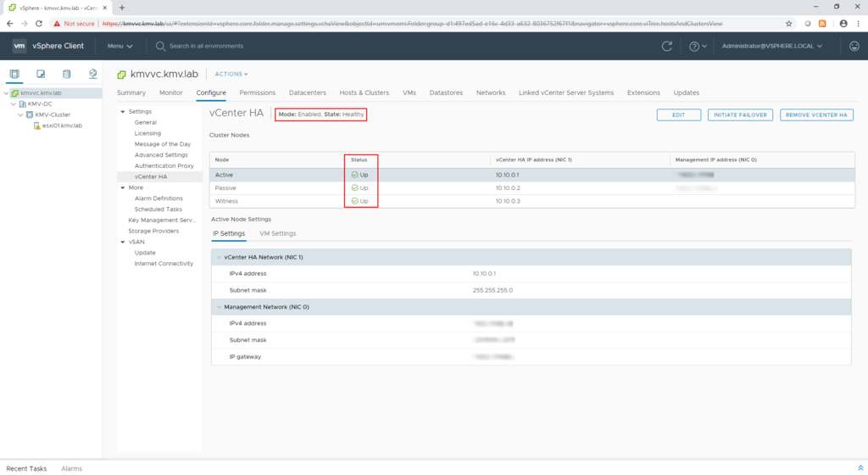Image resolution: width=868 pixels, height=475 pixels.
Task: Open Alarm Definitions in the sidebar
Action: click(x=159, y=198)
